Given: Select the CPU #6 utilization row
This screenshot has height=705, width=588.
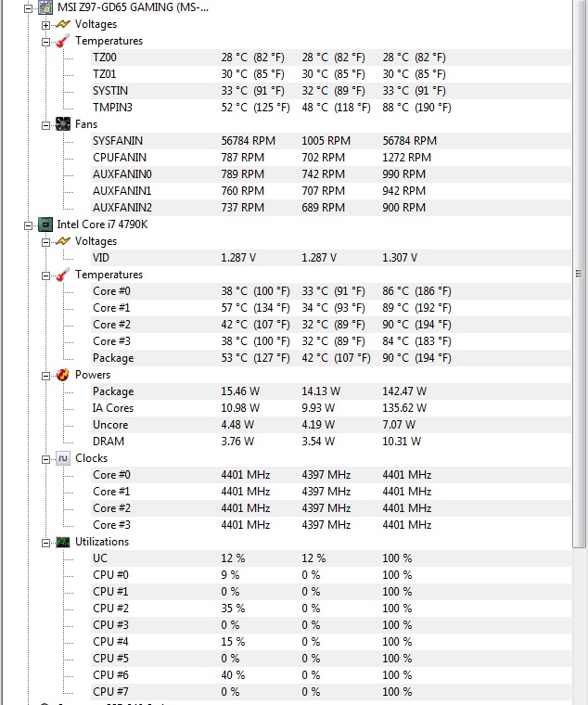Looking at the screenshot, I should click(331, 675).
